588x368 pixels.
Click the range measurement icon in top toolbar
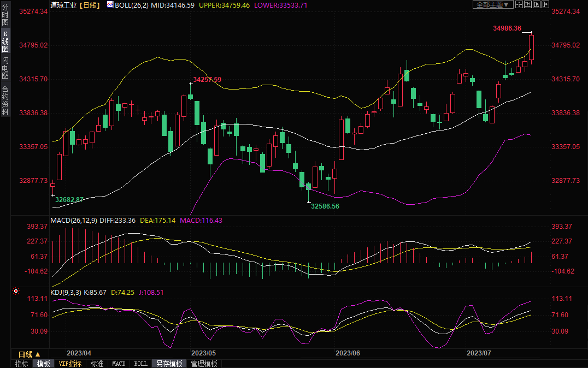coord(528,4)
